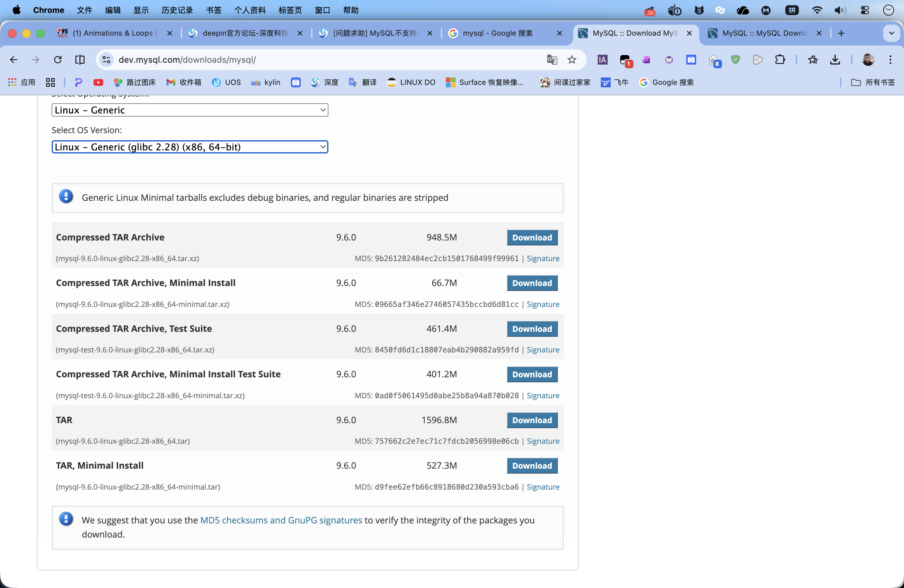904x588 pixels.
Task: Expand the Select Operating System dropdown
Action: coord(189,110)
